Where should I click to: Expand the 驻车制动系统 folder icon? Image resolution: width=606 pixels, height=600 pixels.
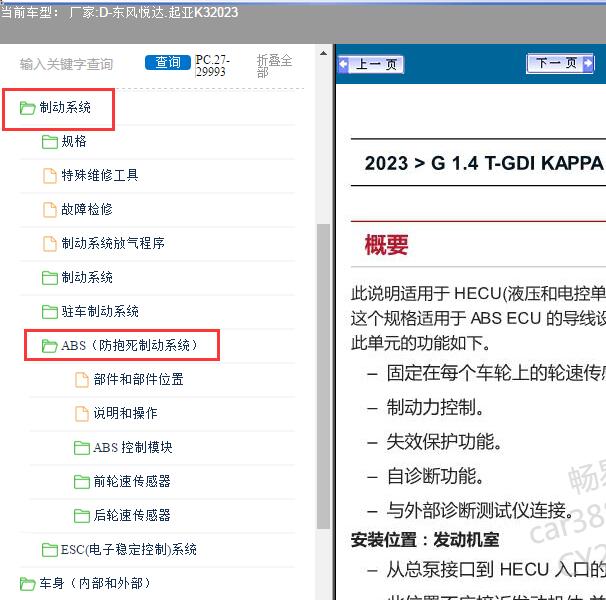49,312
